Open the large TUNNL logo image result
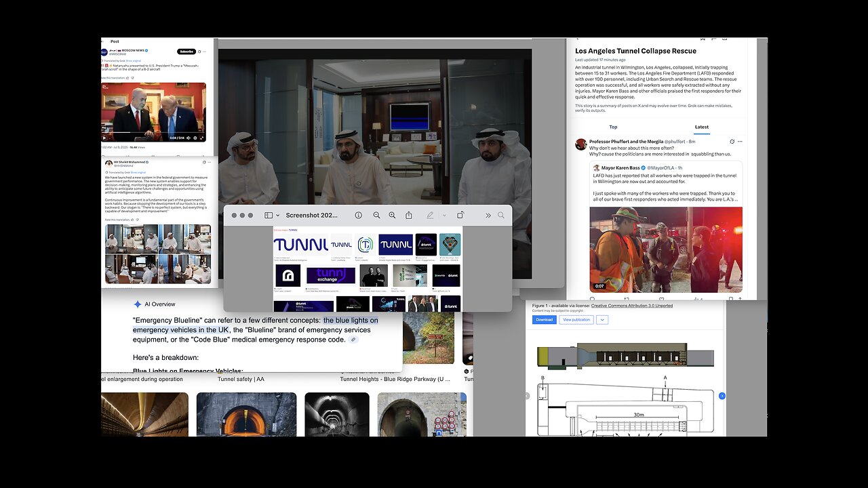Viewport: 868px width, 488px height. point(300,245)
